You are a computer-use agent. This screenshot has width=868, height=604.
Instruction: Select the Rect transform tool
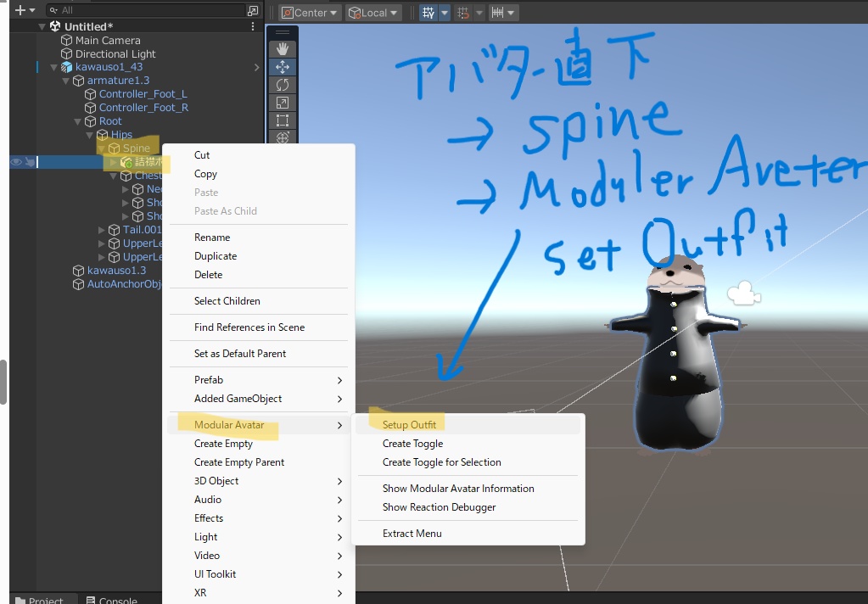tap(283, 120)
